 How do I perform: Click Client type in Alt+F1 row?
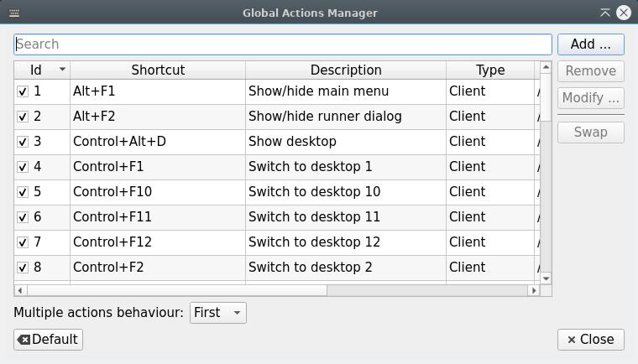point(490,91)
